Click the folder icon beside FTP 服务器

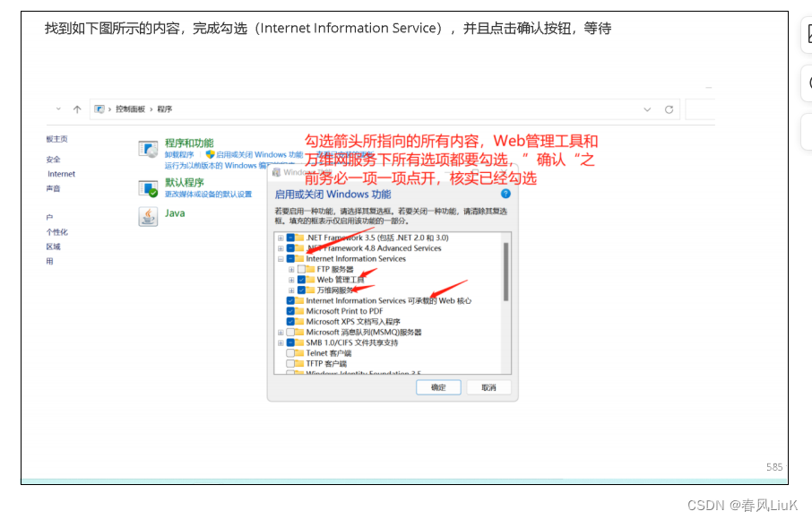(x=310, y=269)
